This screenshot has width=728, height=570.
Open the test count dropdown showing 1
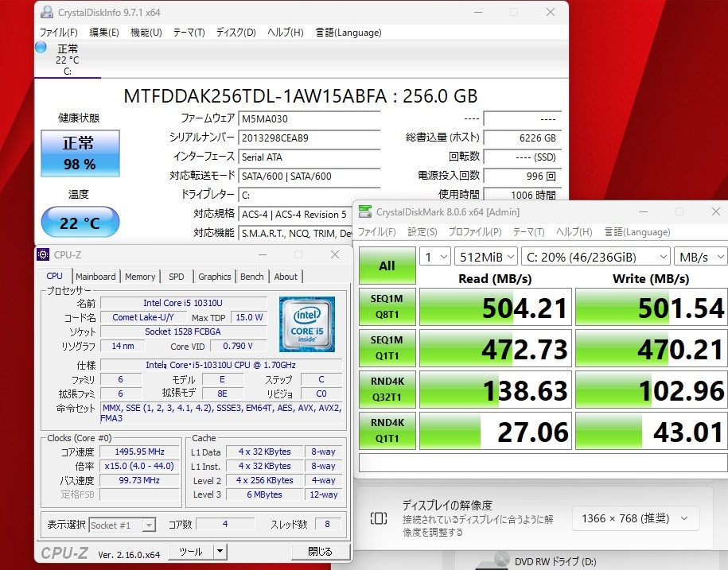(x=435, y=257)
